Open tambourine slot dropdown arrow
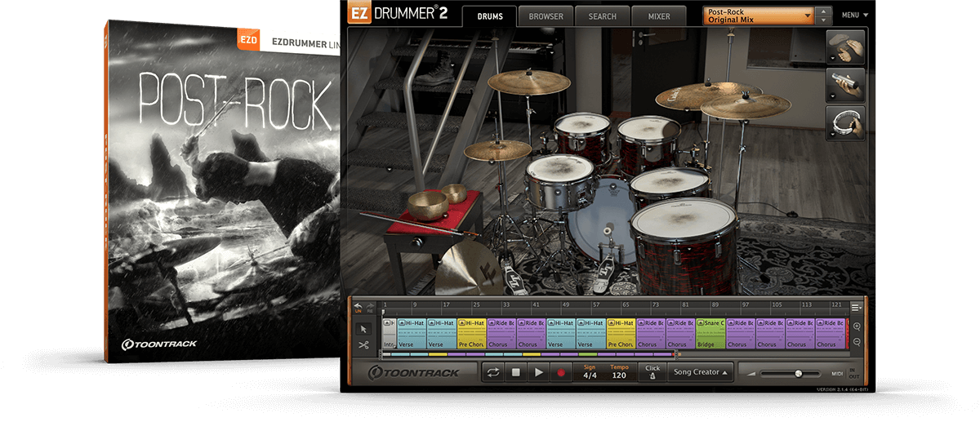The image size is (980, 422). 832,135
